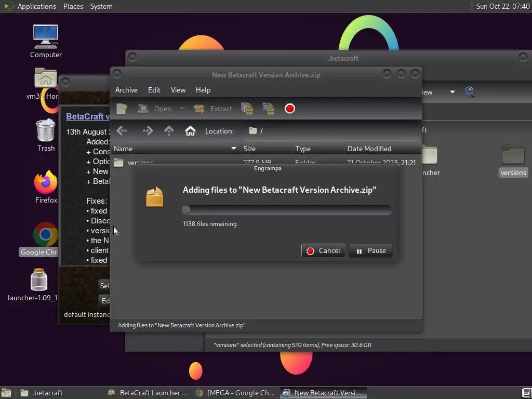The image size is (532, 399).
Task: Select the versions folder in .betacraft window
Action: coord(513,161)
